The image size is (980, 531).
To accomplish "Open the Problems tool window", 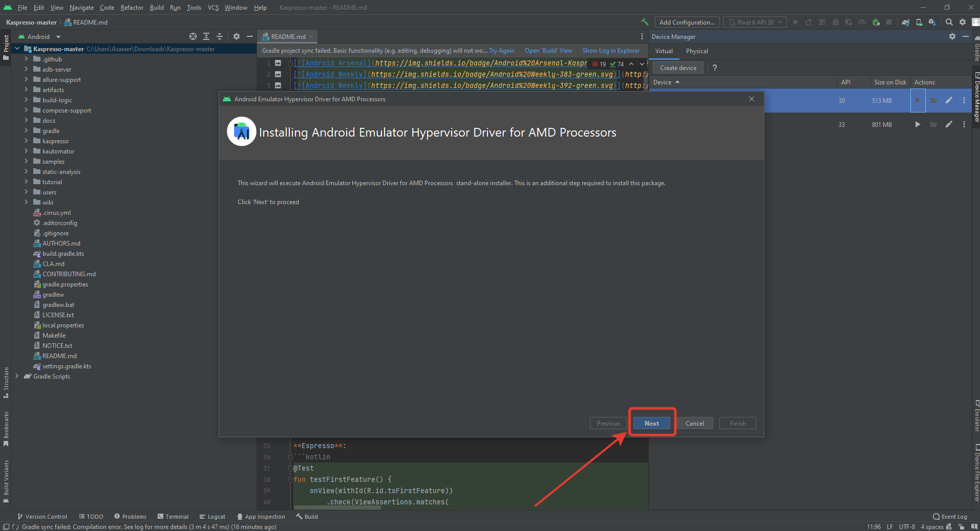I will (x=130, y=517).
